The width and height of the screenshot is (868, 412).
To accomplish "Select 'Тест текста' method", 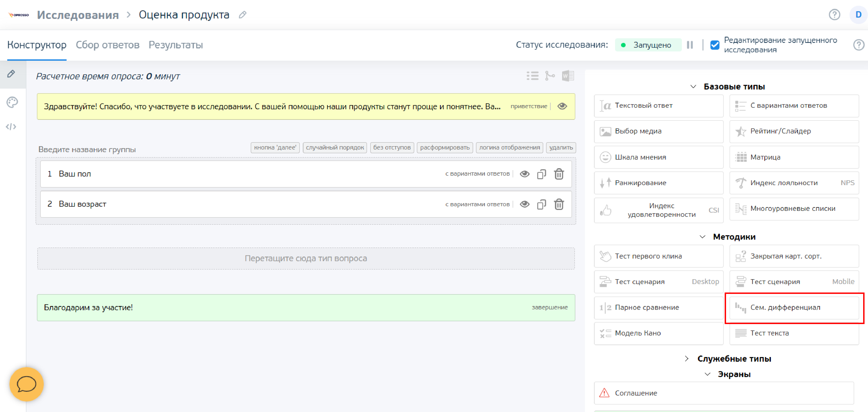I will click(x=794, y=333).
